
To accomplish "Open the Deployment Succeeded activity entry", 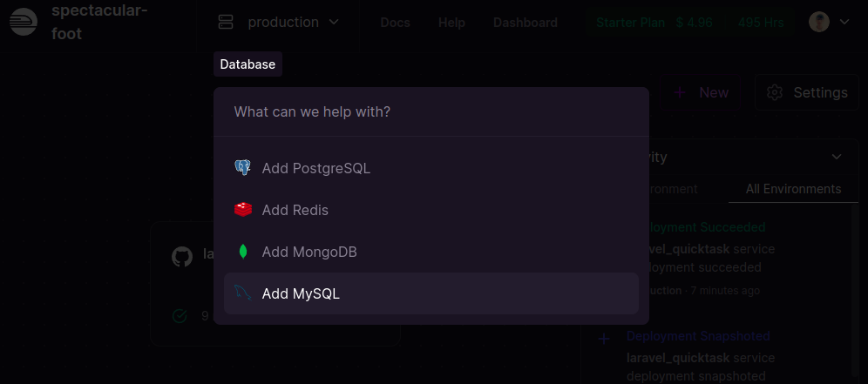I will [x=706, y=227].
